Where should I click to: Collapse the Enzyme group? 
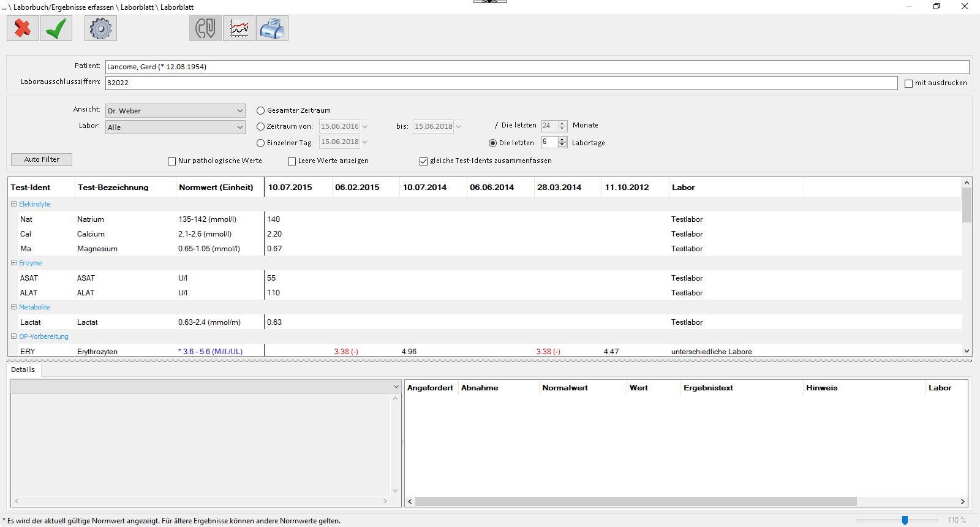pyautogui.click(x=14, y=263)
